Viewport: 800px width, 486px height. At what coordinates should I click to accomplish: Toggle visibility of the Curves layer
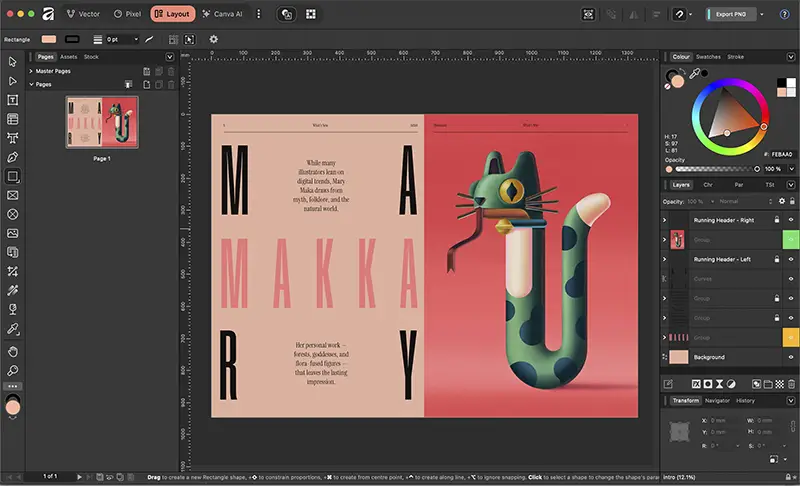coord(791,279)
